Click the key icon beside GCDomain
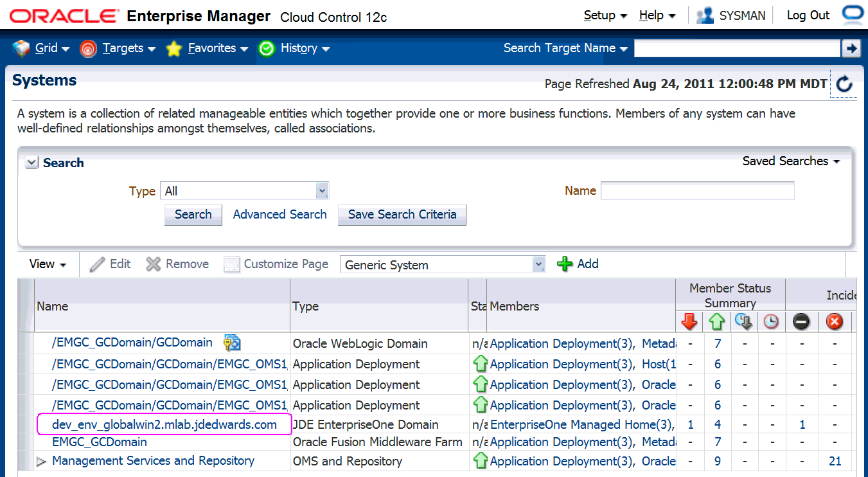The width and height of the screenshot is (868, 477). tap(231, 343)
